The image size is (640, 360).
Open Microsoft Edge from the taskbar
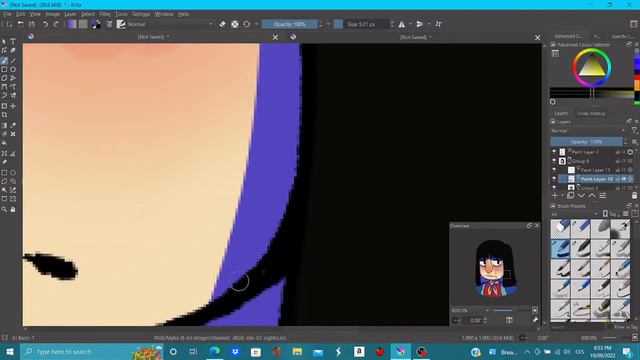[x=215, y=351]
